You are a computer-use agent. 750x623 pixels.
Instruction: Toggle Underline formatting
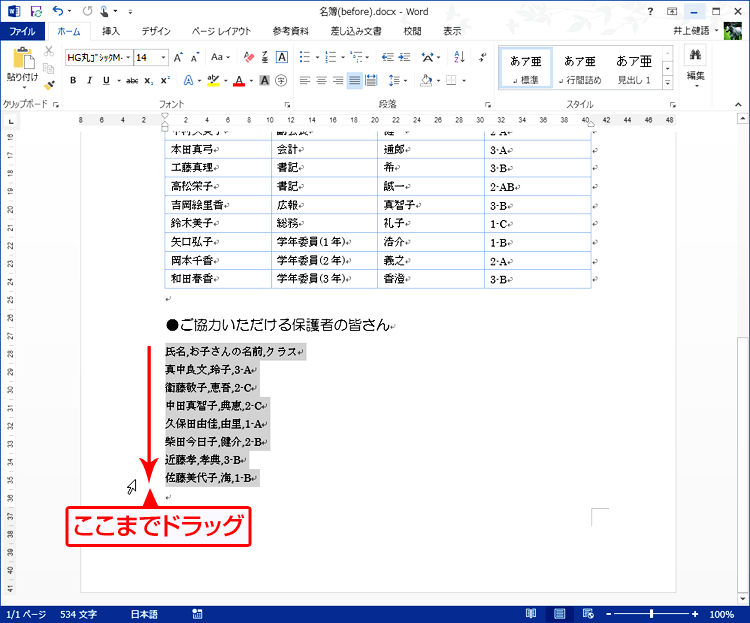[x=106, y=80]
